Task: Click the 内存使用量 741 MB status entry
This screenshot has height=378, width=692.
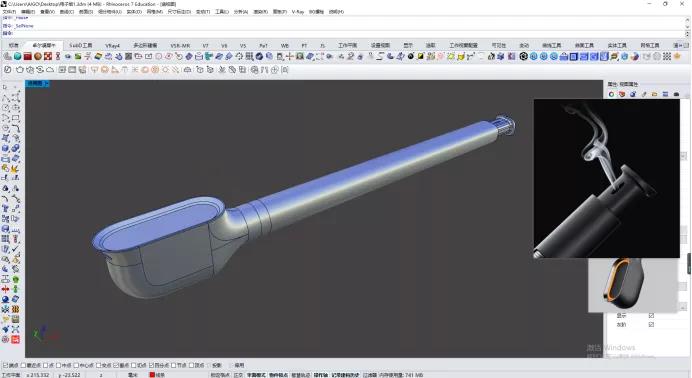Action: coord(401,375)
